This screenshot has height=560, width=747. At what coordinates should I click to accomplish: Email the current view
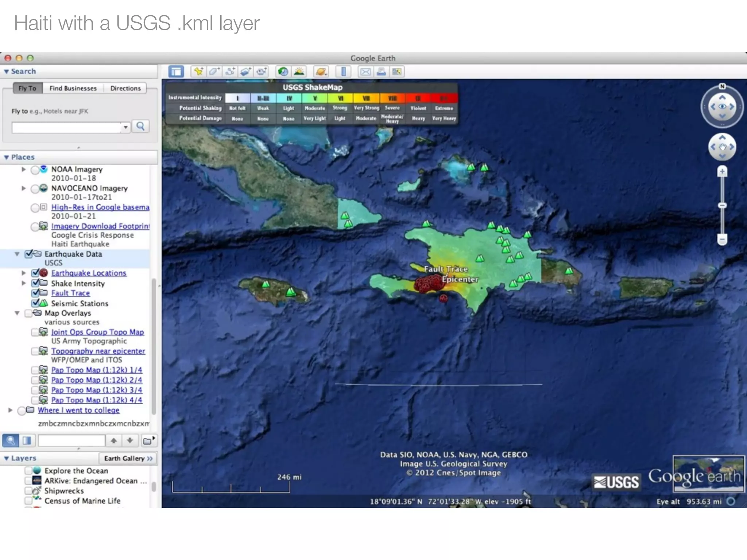[x=365, y=71]
